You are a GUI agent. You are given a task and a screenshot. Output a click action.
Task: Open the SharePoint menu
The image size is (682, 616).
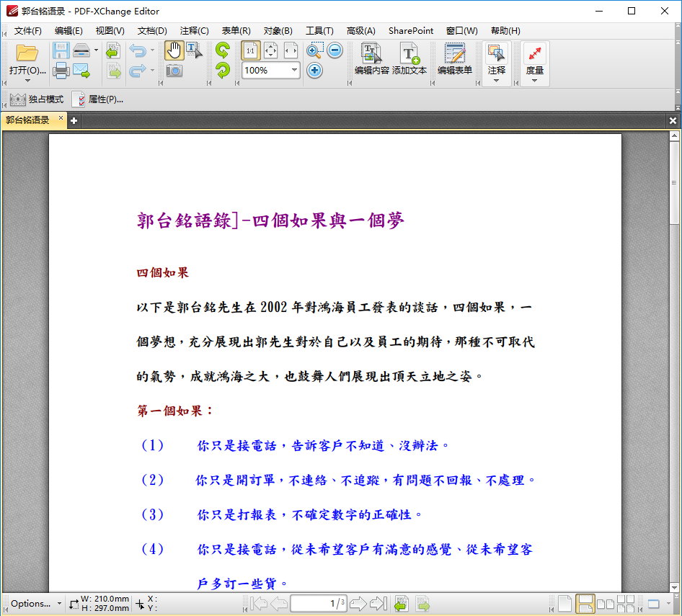pyautogui.click(x=411, y=31)
